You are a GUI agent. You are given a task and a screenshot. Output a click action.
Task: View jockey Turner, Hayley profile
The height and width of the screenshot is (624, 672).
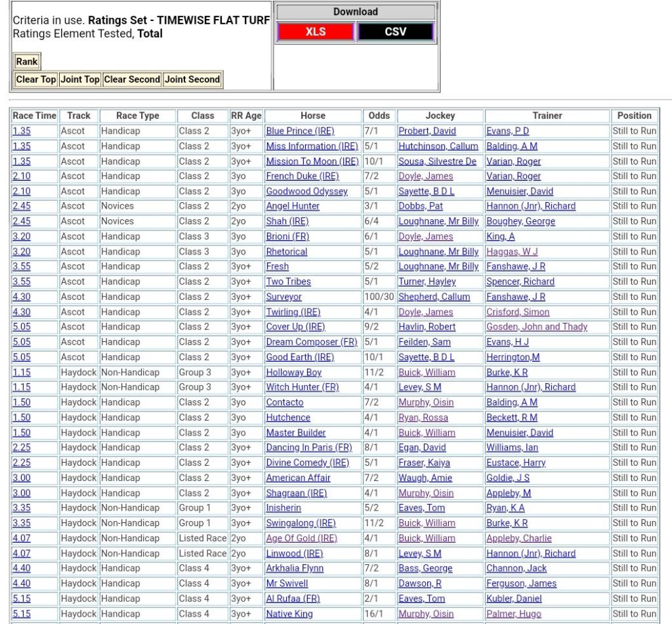[x=427, y=281]
